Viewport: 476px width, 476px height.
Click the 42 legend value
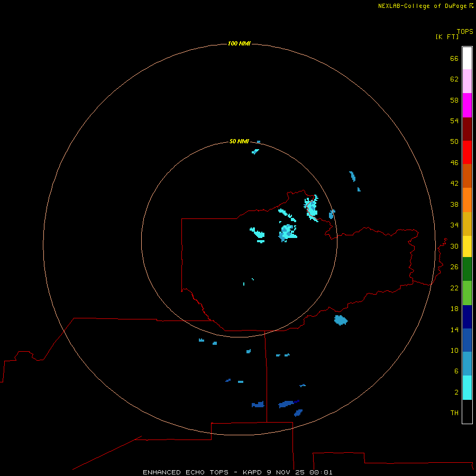click(x=454, y=183)
